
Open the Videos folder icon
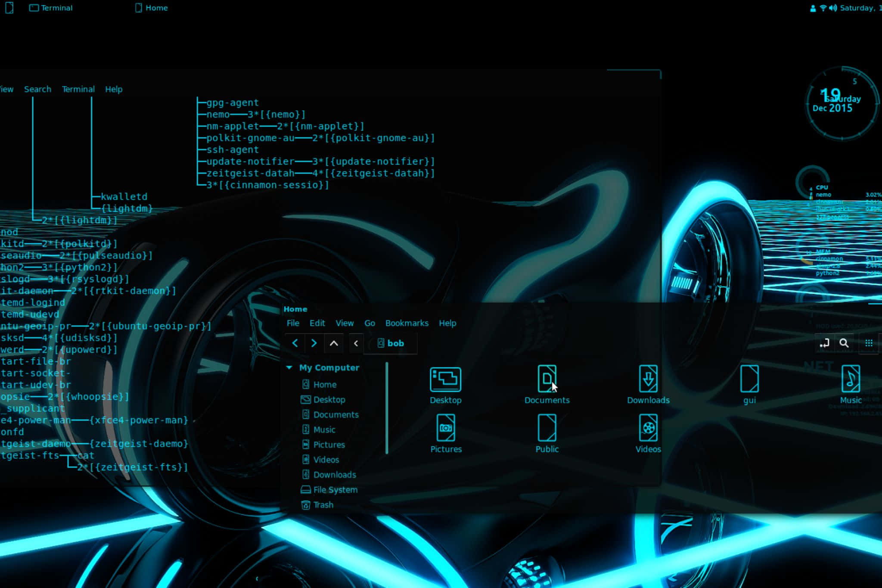click(648, 428)
